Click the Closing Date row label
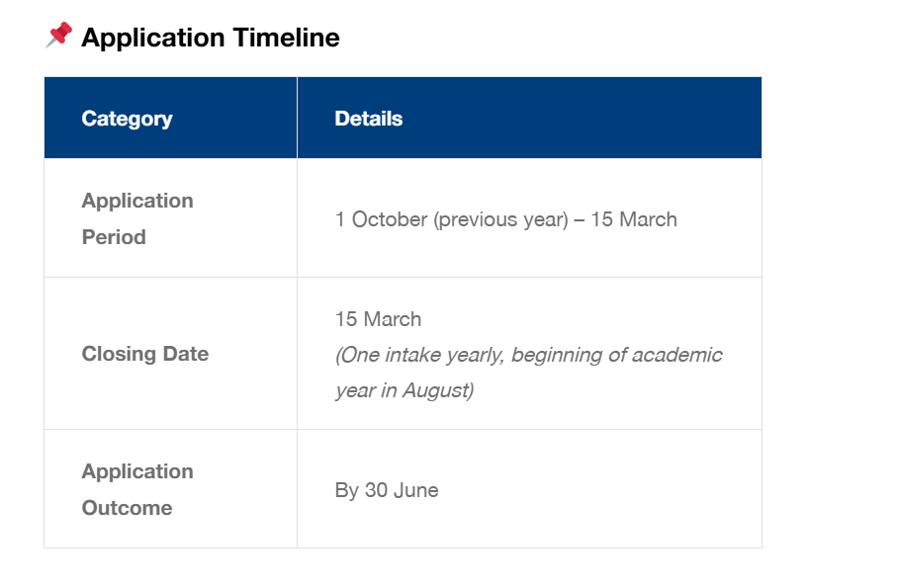This screenshot has width=899, height=588. click(x=145, y=354)
